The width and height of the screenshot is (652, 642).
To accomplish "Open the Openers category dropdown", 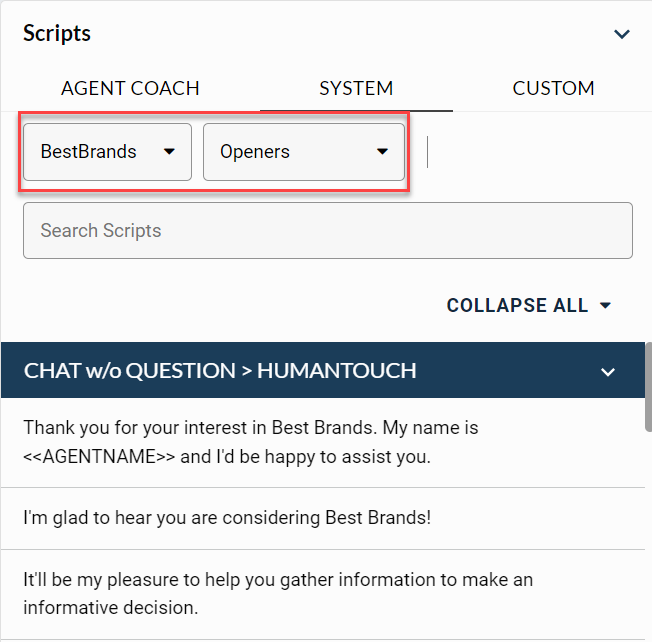I will click(303, 152).
